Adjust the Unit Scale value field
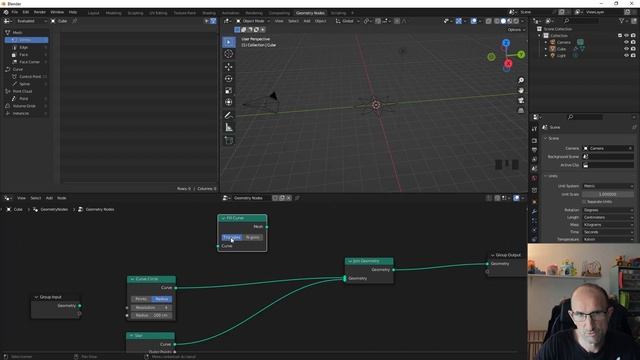 (x=608, y=194)
